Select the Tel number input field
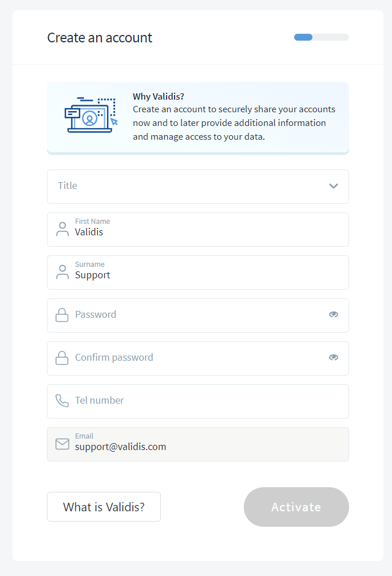 (198, 401)
